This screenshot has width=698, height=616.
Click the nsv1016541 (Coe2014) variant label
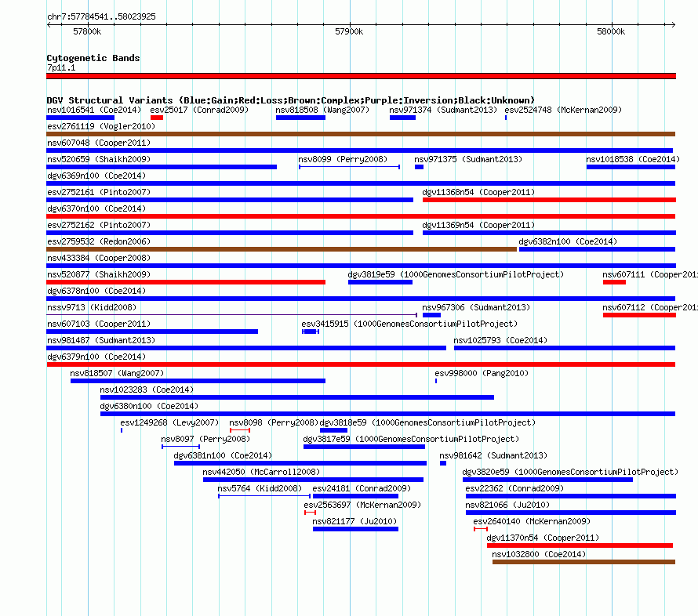click(x=94, y=110)
